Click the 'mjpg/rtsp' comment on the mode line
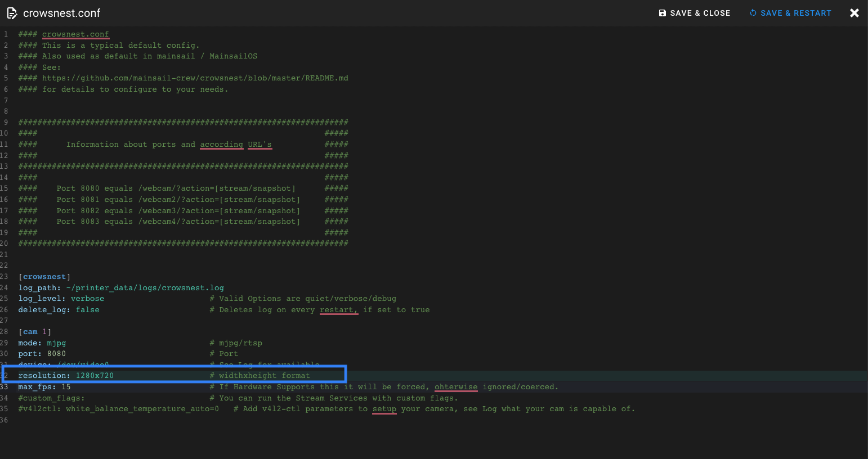This screenshot has width=868, height=459. pyautogui.click(x=236, y=343)
